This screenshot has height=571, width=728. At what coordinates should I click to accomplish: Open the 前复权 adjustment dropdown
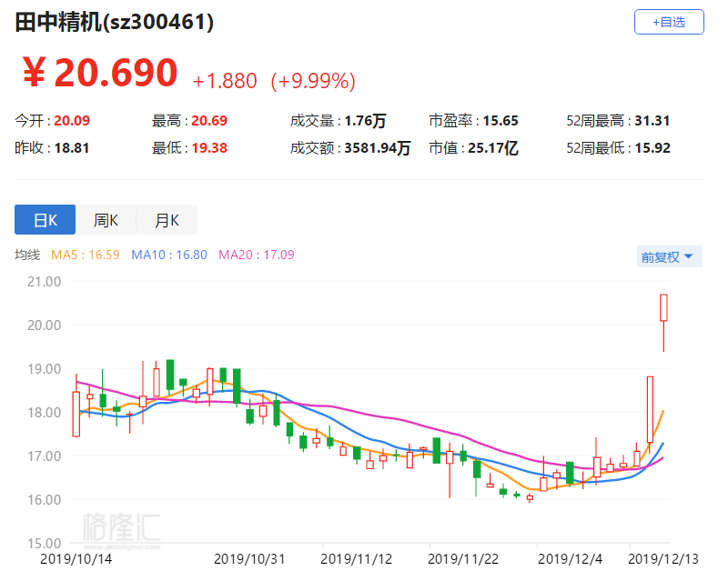click(669, 256)
